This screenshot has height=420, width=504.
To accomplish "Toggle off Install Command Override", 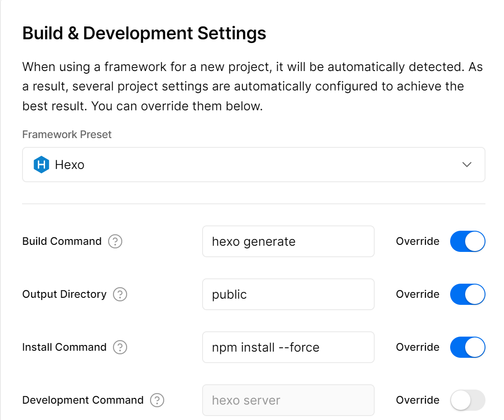I will (467, 347).
